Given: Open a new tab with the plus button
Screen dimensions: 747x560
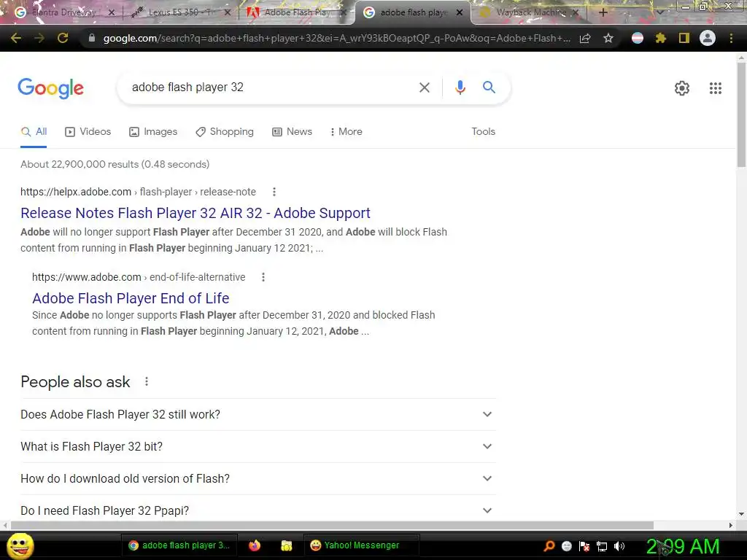Looking at the screenshot, I should (603, 12).
